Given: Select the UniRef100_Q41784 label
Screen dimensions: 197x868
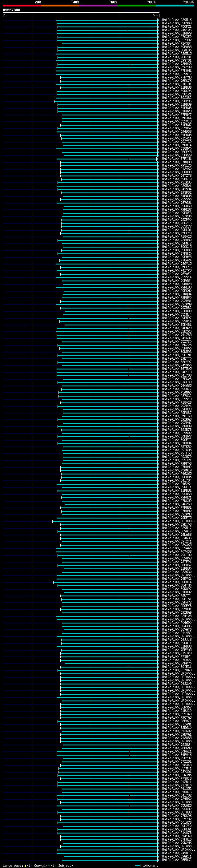Looking at the screenshot, I should tap(176, 481).
